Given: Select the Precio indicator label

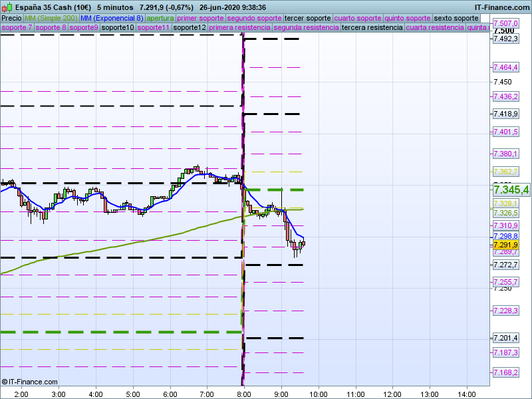Looking at the screenshot, I should (11, 18).
